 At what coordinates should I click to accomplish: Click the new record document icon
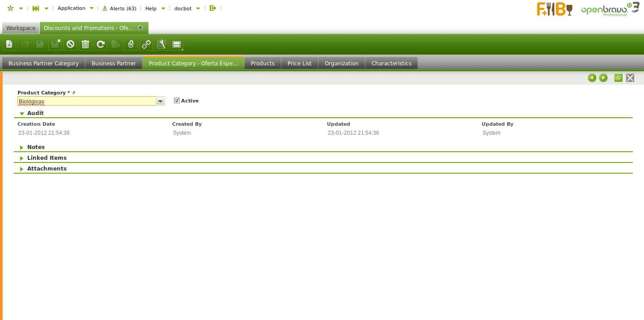[x=9, y=44]
